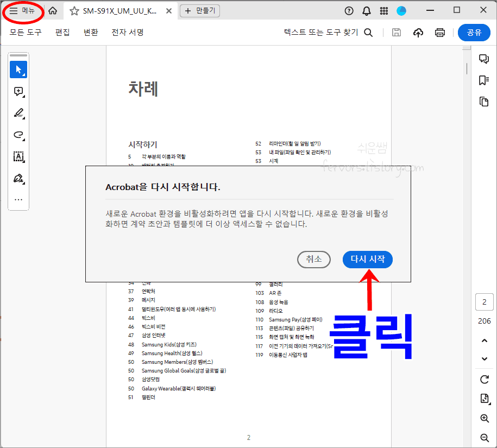Select the selection arrow tool

pyautogui.click(x=18, y=69)
